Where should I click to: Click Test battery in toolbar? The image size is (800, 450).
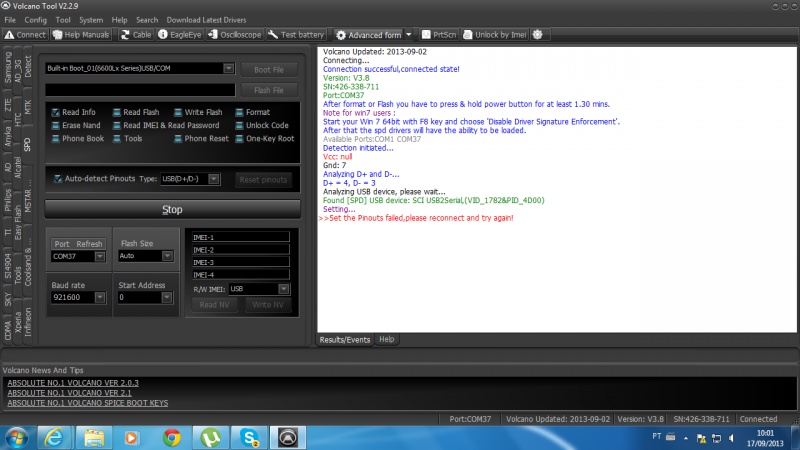coord(296,35)
